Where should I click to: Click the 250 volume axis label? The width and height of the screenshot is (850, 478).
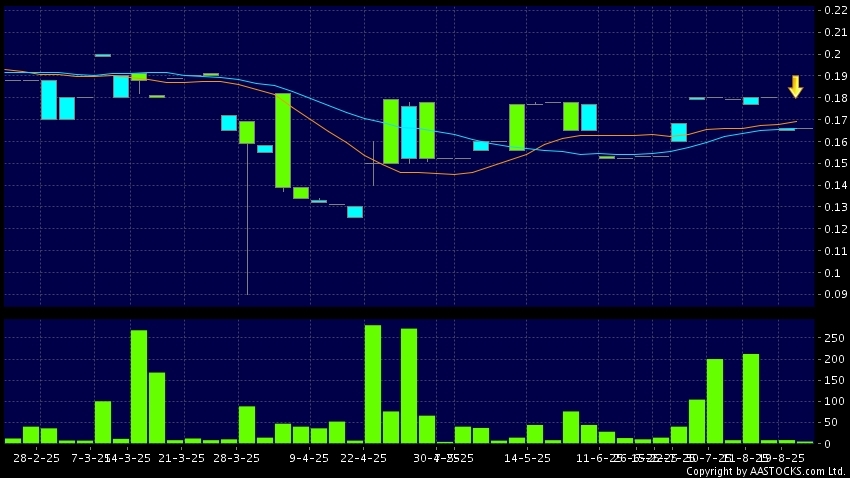coord(834,338)
